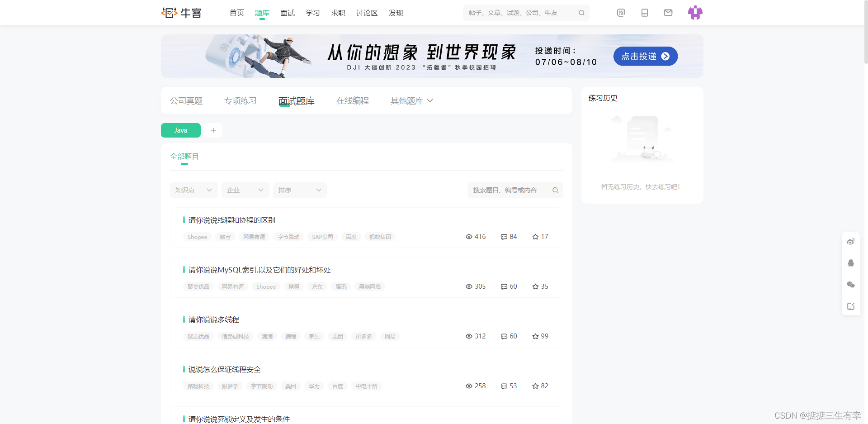868x424 pixels.
Task: Open question 请你说说MySQL索引
Action: pyautogui.click(x=259, y=270)
